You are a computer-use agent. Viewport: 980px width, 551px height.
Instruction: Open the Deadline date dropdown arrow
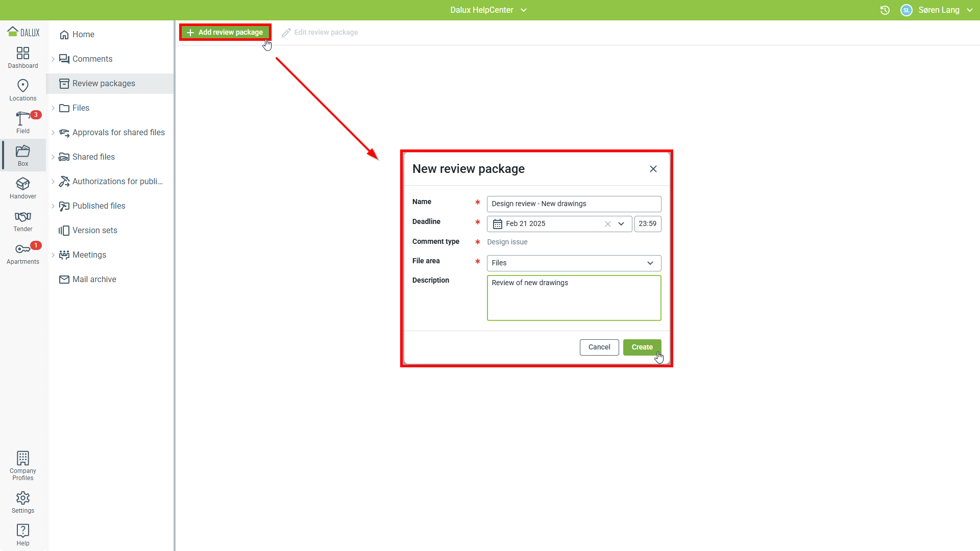(621, 224)
